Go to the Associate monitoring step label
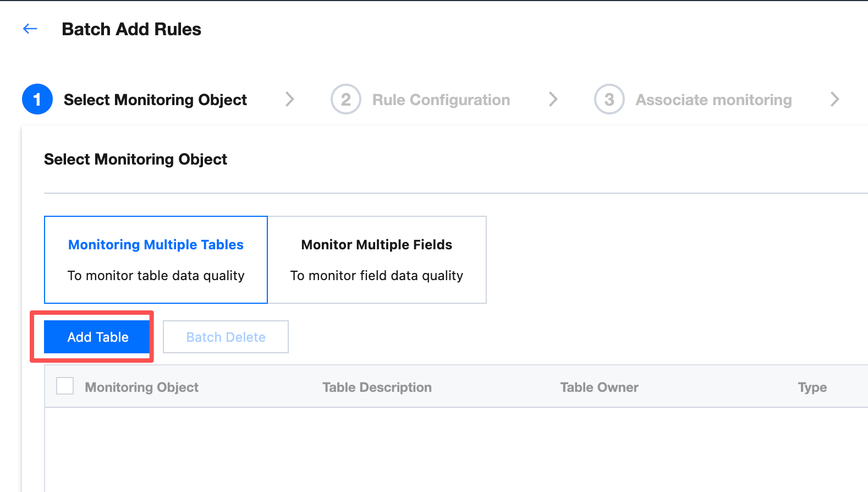This screenshot has width=868, height=492. point(713,100)
